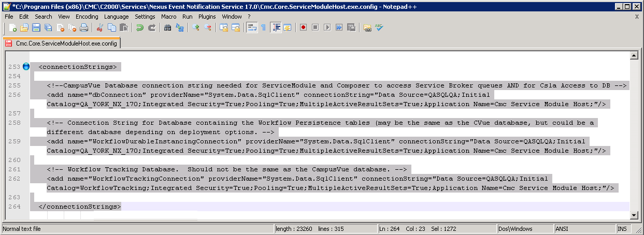This screenshot has height=235, width=644.
Task: Cut selection with the scissors icon
Action: tap(99, 27)
